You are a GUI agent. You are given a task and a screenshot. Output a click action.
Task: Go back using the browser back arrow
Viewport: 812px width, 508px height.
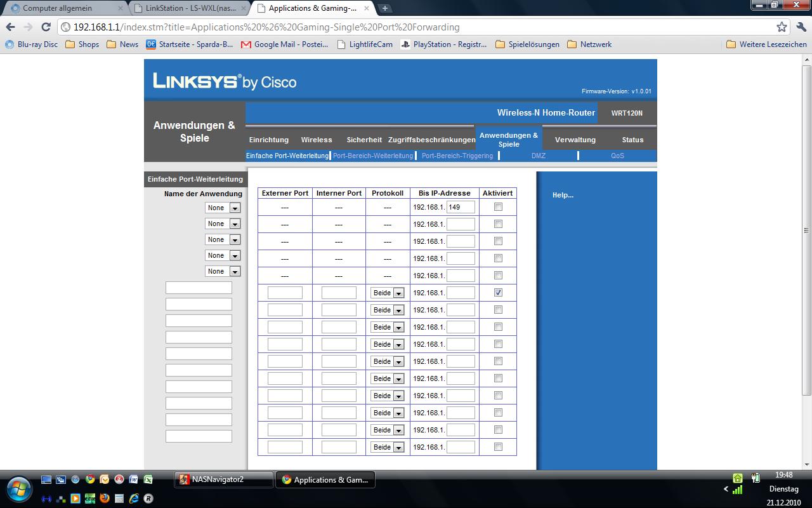tap(10, 27)
